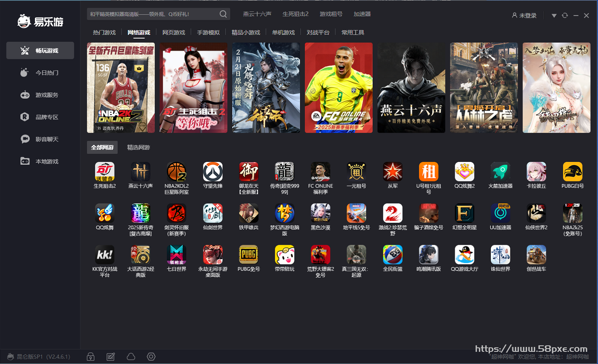Open 梦幻西游电脑版 icon
Screen dimensions: 598x364
coord(285,213)
